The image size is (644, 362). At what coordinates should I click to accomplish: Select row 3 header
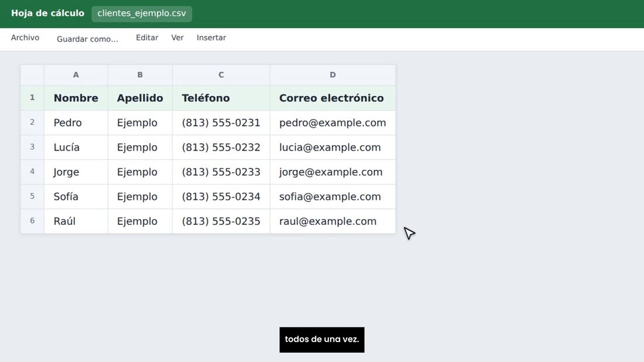tap(32, 147)
